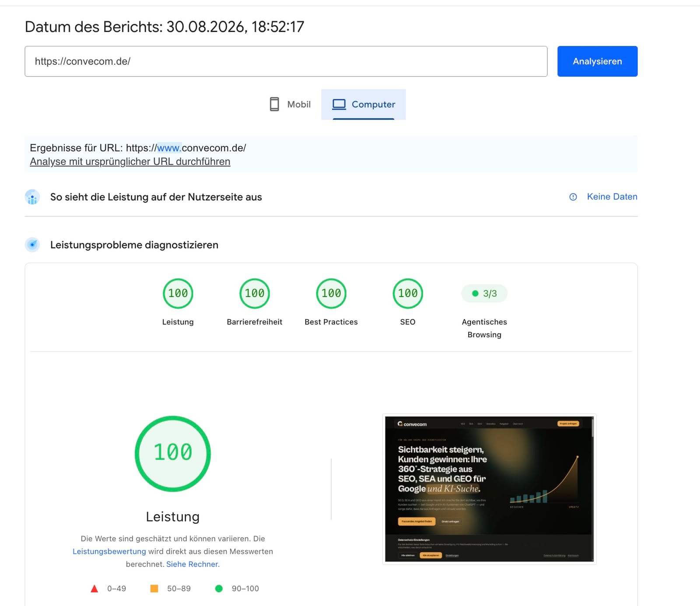This screenshot has height=606, width=700.
Task: Click 'So sieht die Leistung auf der Nutzerseite aus'
Action: 156,197
